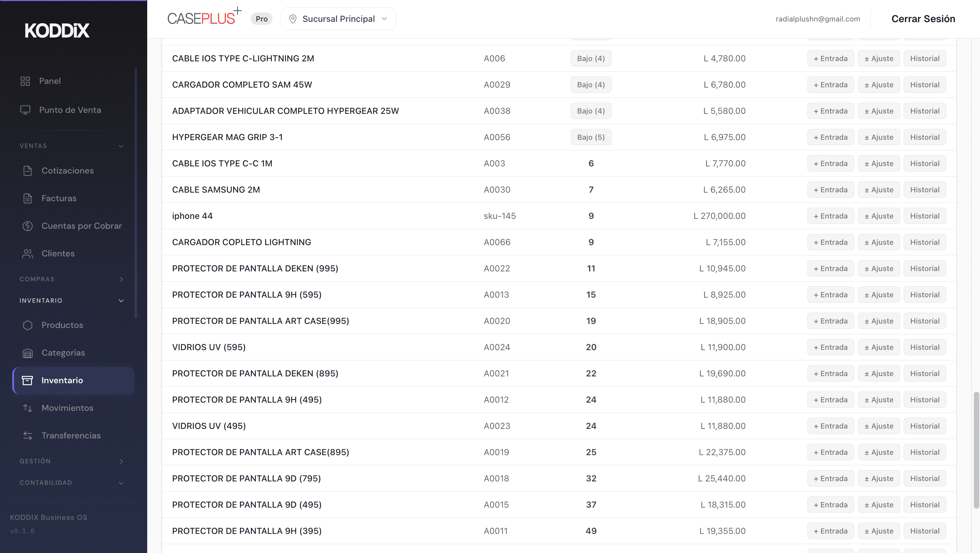Click the Cuentas por Cobrar coin icon

[27, 226]
